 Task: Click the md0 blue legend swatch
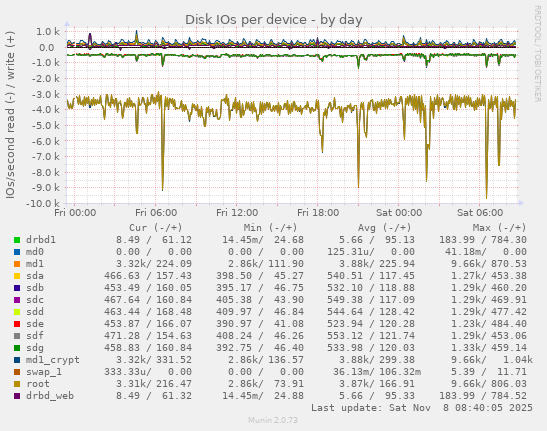click(x=17, y=252)
